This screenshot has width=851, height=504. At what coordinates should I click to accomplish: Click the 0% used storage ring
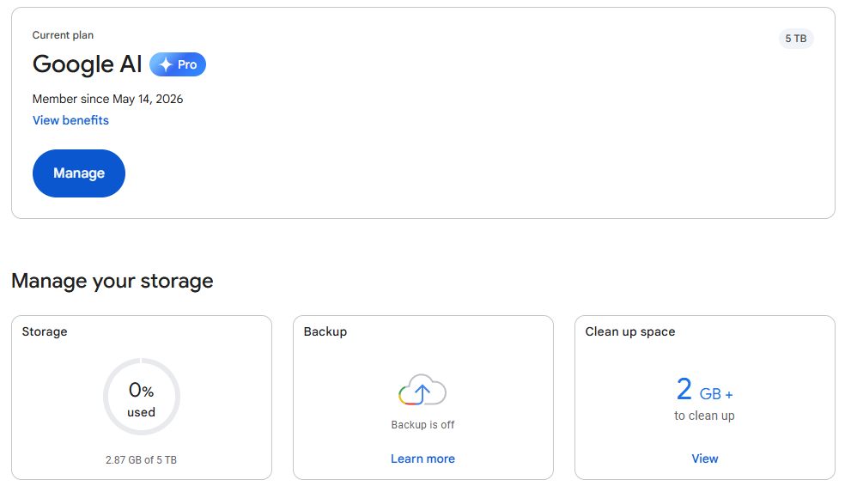click(x=142, y=397)
